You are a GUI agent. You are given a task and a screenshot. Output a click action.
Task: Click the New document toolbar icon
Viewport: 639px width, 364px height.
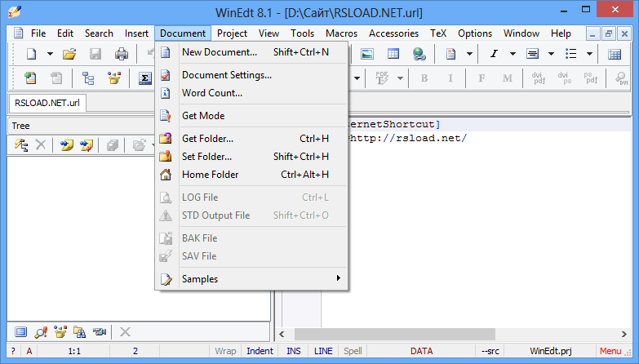point(31,53)
